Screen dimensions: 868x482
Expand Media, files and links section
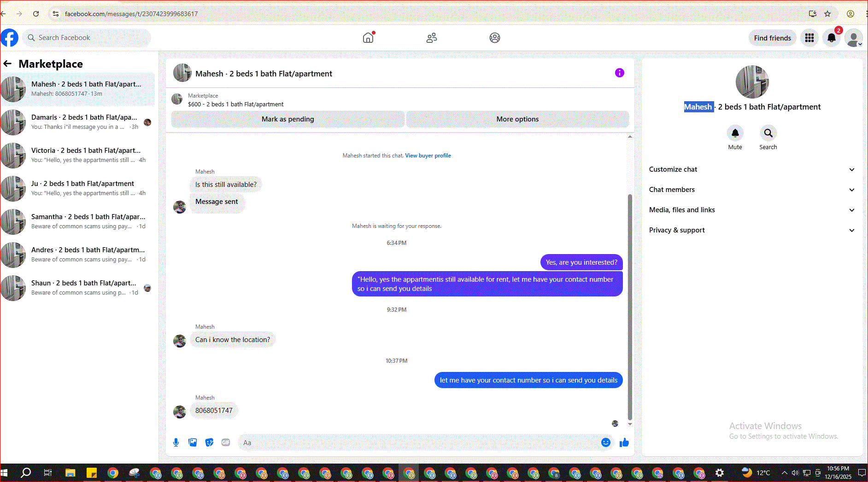click(752, 210)
